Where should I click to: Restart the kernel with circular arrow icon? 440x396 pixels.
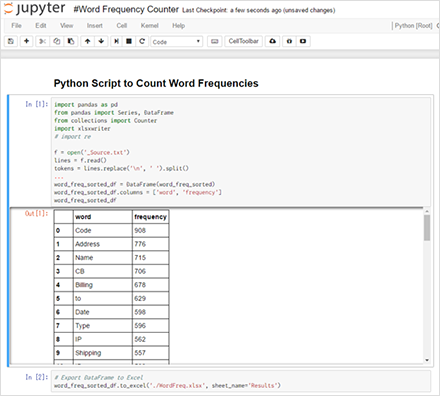click(x=142, y=41)
